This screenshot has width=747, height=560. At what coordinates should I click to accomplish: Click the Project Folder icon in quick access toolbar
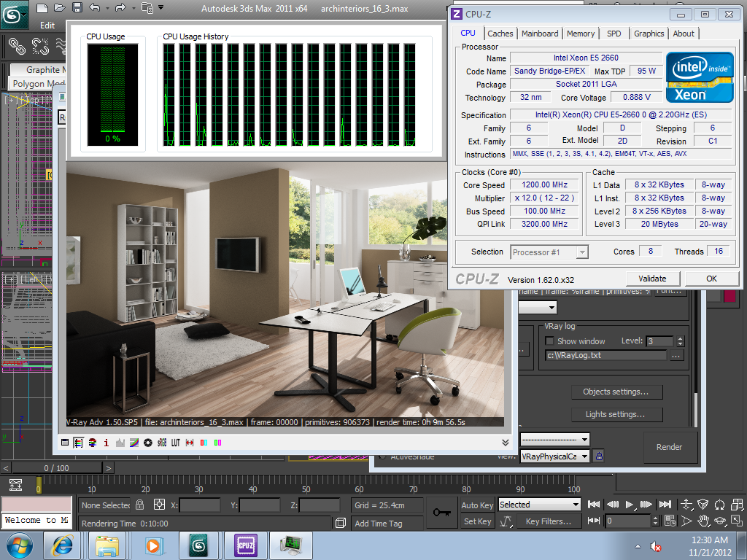[147, 8]
